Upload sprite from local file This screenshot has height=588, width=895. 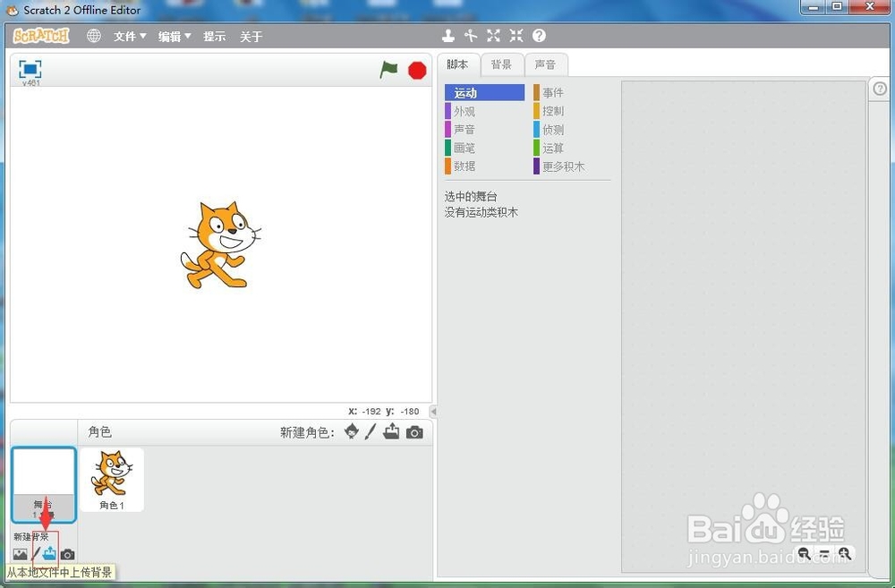pyautogui.click(x=392, y=431)
